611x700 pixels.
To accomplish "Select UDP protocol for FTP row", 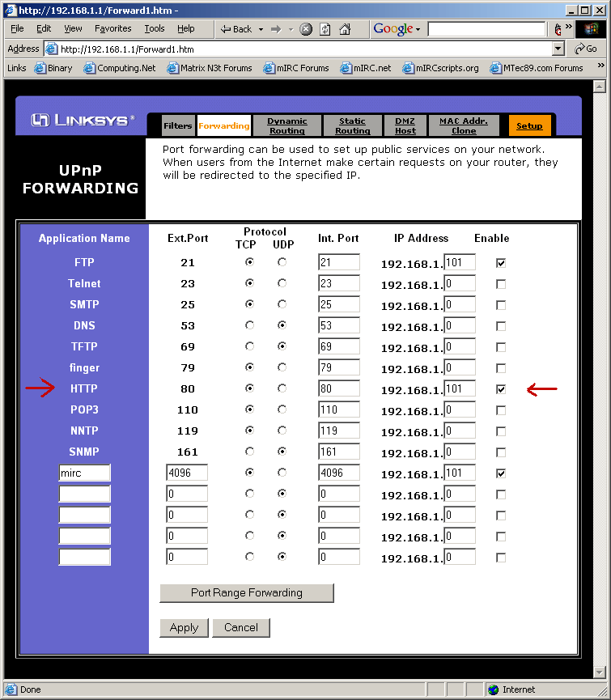I will pyautogui.click(x=282, y=262).
